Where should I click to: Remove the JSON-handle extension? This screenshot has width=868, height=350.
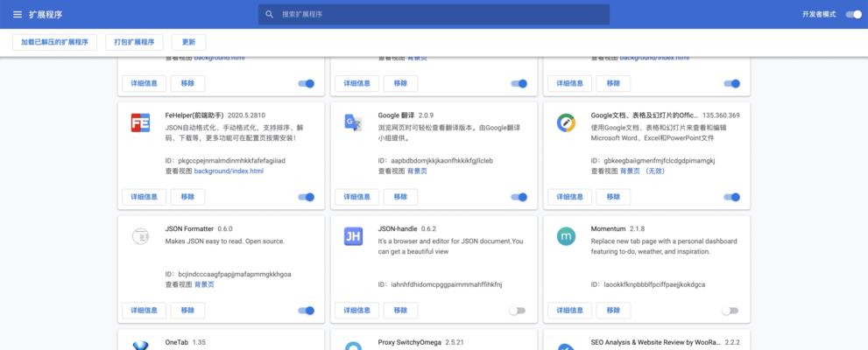[400, 311]
